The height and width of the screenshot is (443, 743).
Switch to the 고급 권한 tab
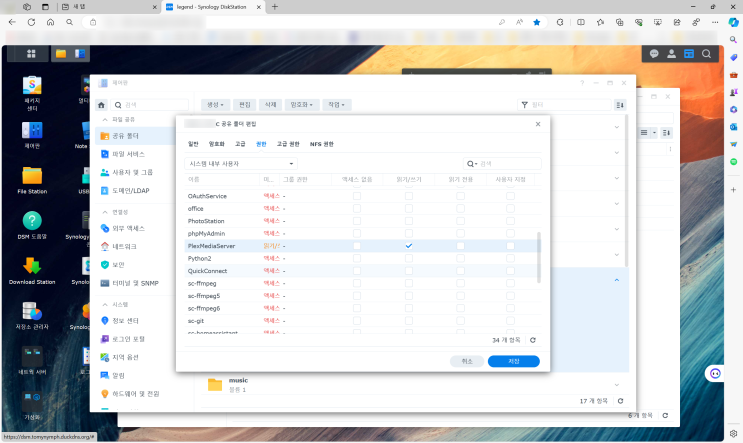[x=288, y=144]
